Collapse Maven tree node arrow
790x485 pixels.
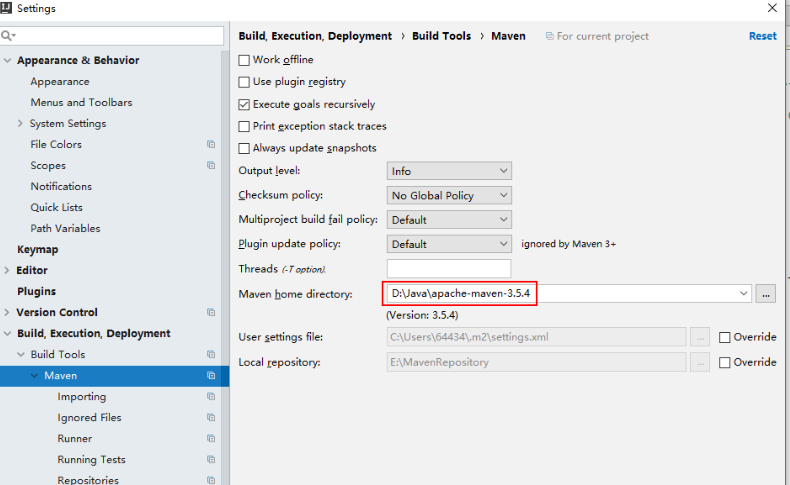click(34, 376)
